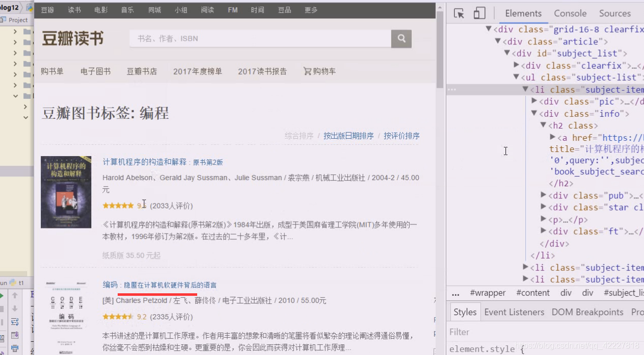Click FM in the Douban top navigation
This screenshot has height=355, width=644.
point(233,10)
